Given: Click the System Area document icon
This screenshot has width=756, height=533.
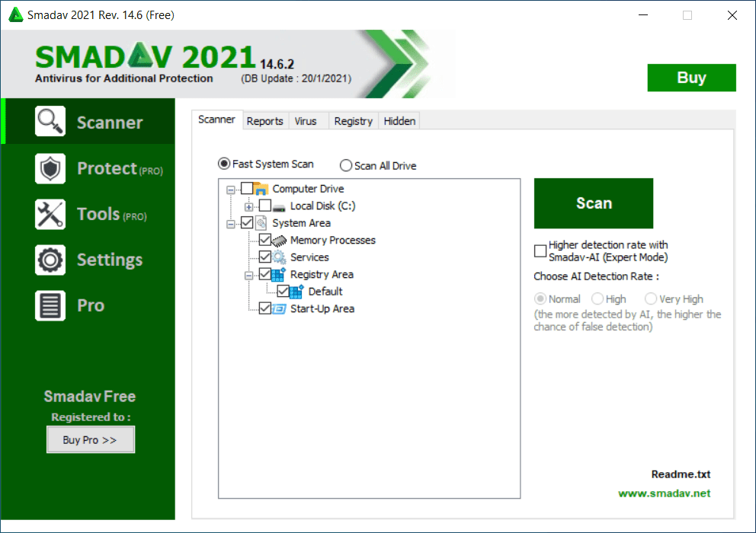Looking at the screenshot, I should click(x=261, y=222).
